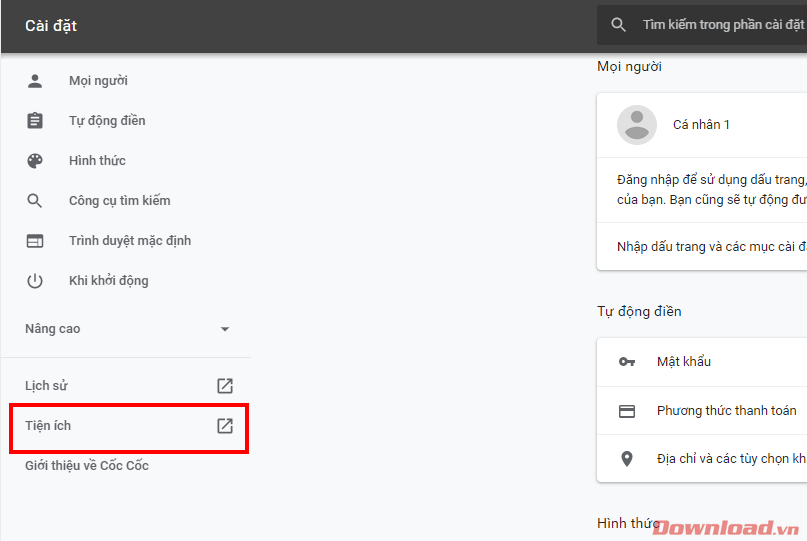Click the Tìm kiếm trong phần cài đặt field
Screen dimensions: 807x541
(702, 25)
